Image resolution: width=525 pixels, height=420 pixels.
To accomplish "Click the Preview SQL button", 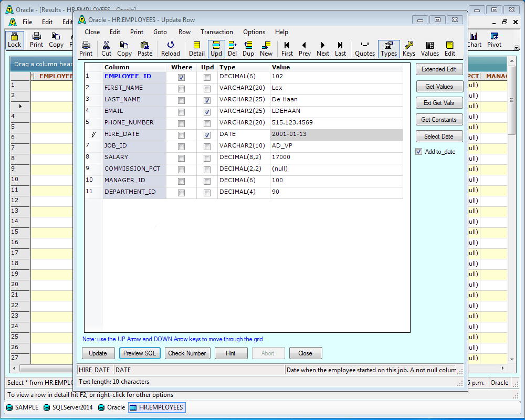I will (x=140, y=353).
